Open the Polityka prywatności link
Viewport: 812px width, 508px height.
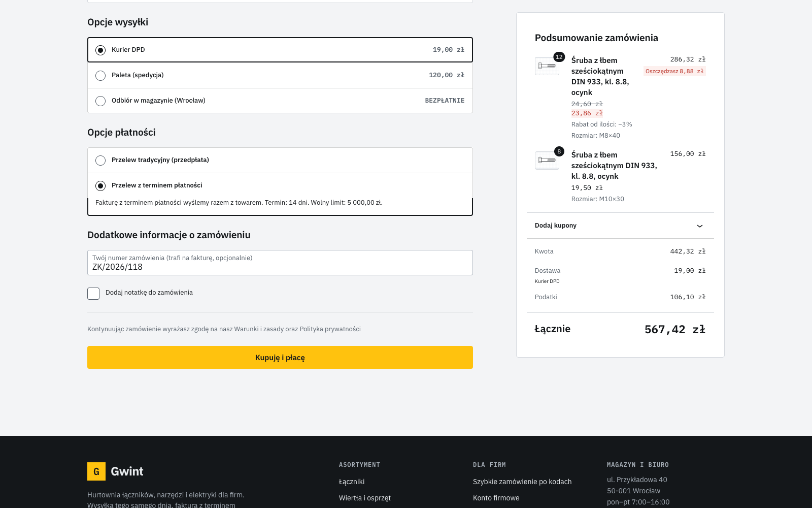pos(330,329)
